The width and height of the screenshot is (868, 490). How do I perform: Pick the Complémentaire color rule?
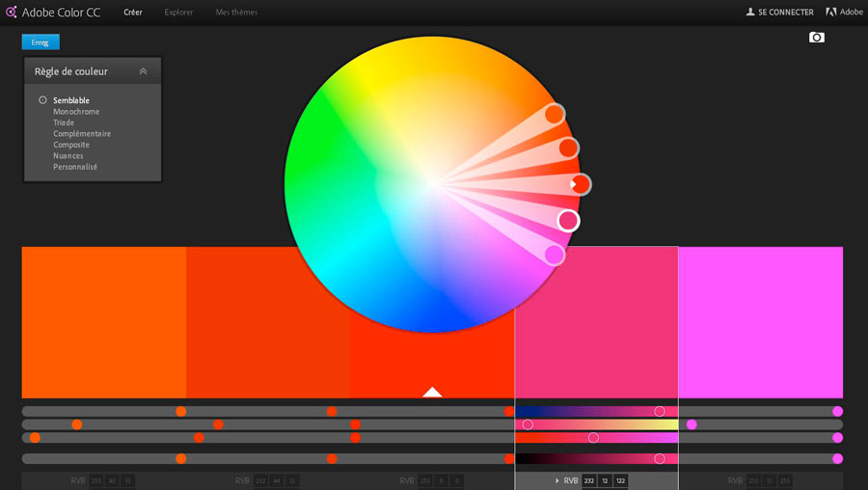tap(82, 133)
